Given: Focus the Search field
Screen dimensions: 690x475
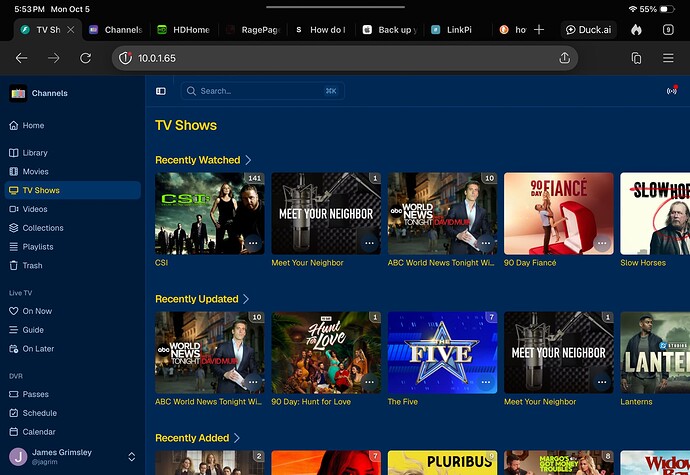Looking at the screenshot, I should 263,91.
